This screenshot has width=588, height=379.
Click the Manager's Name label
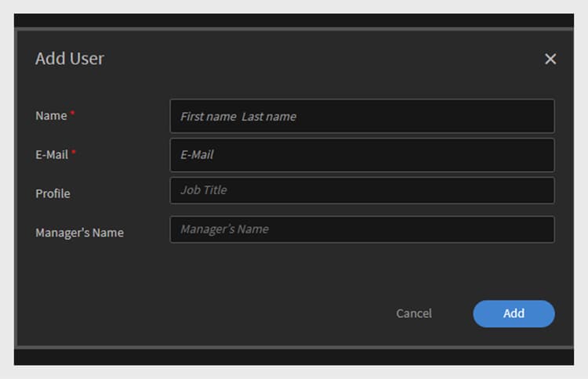79,233
